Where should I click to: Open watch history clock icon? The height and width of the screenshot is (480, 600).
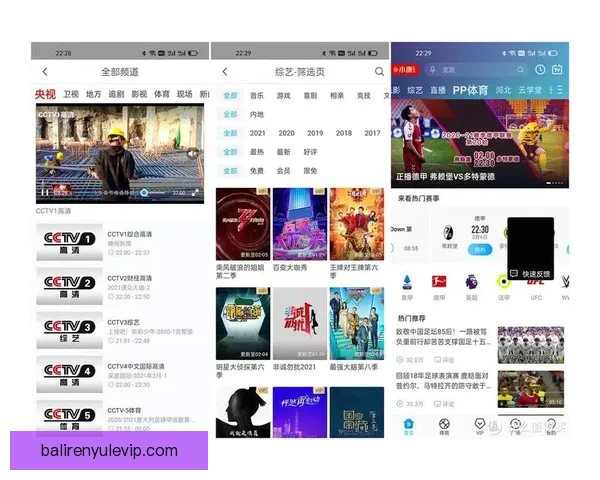[540, 69]
